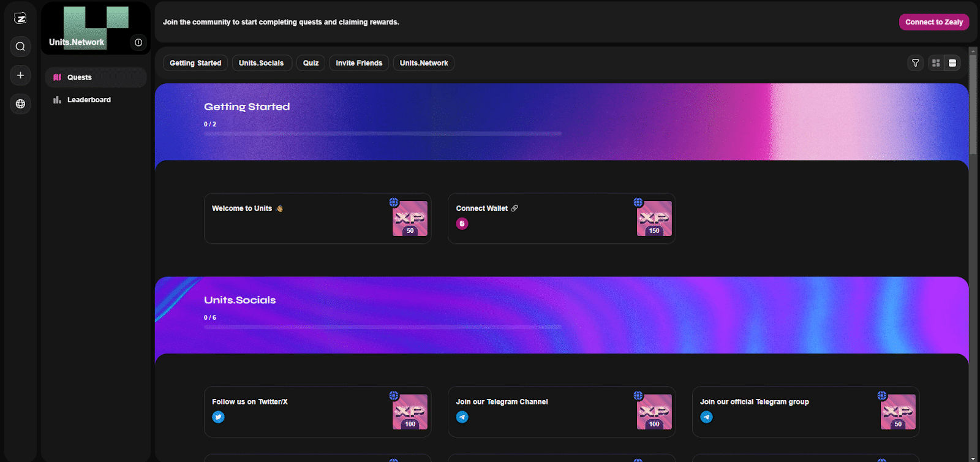The height and width of the screenshot is (462, 980).
Task: Click the Getting Started section heading
Action: (x=247, y=107)
